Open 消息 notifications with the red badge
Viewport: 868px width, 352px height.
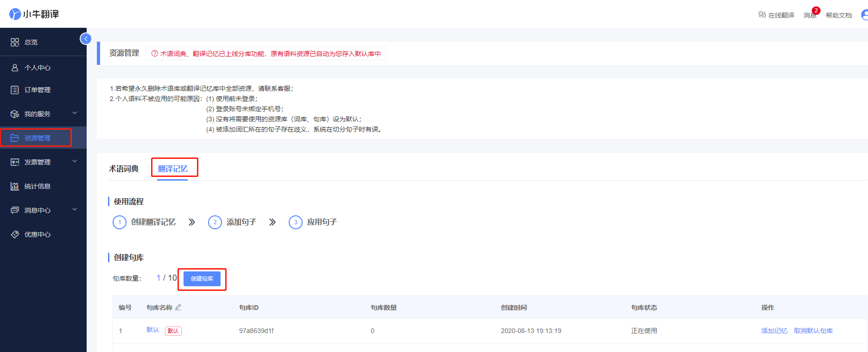(x=810, y=15)
